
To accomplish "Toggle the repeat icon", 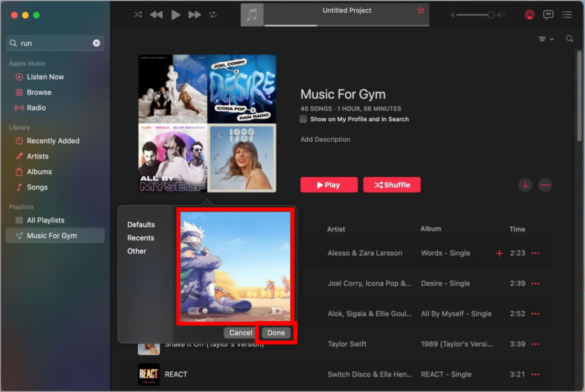I will 213,15.
